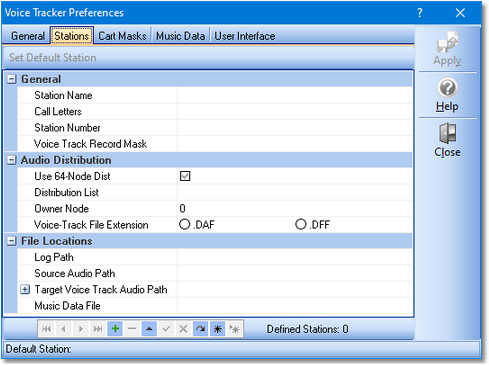489x366 pixels.
Task: Cancel edit using X navigator icon
Action: tap(183, 329)
